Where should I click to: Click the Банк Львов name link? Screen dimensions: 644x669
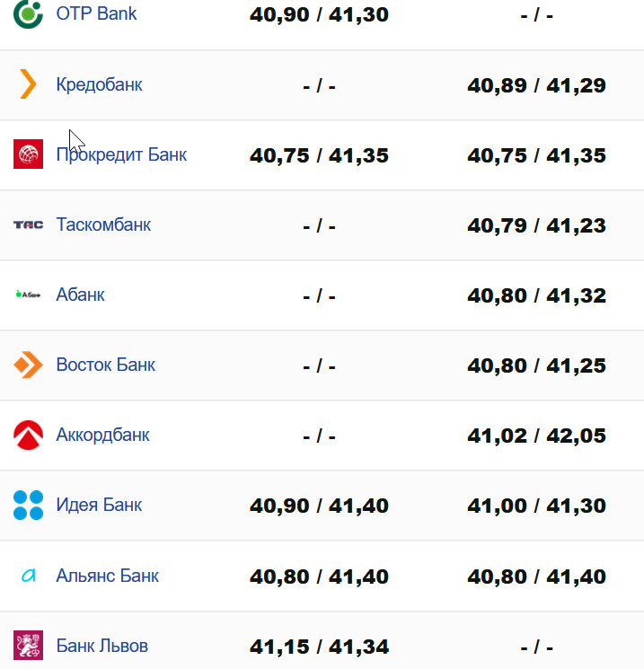pos(101,646)
